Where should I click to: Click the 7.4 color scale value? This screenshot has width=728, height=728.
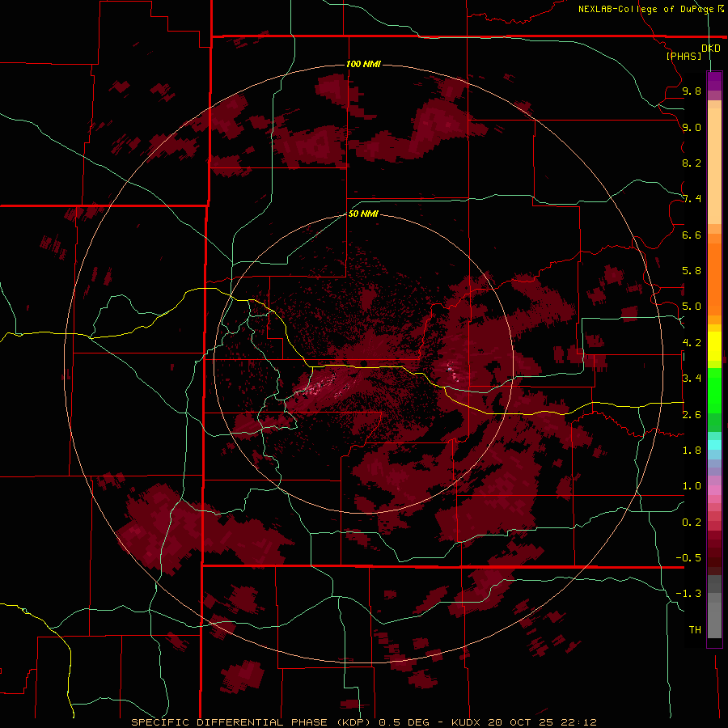click(x=692, y=199)
